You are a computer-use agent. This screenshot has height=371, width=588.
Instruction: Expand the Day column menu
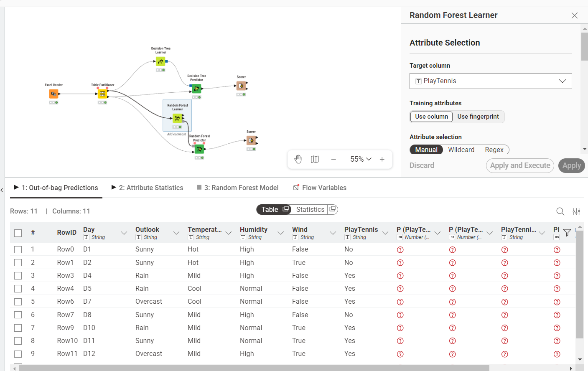pyautogui.click(x=124, y=233)
